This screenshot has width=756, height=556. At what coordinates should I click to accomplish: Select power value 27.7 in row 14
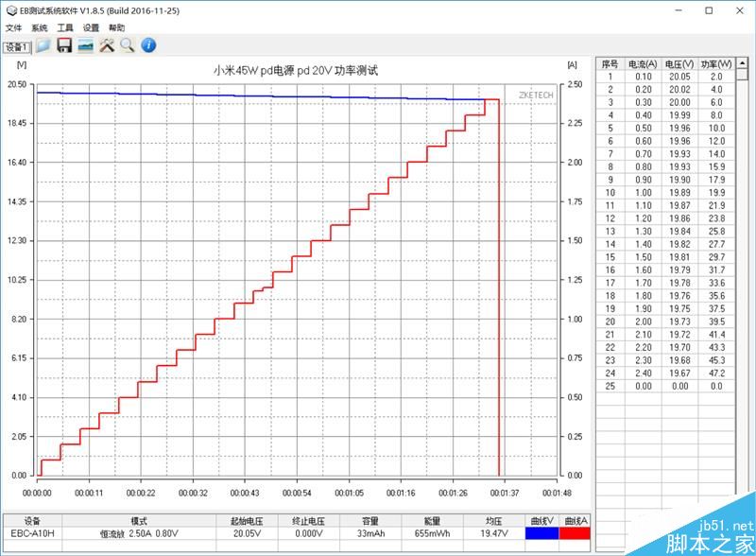716,244
